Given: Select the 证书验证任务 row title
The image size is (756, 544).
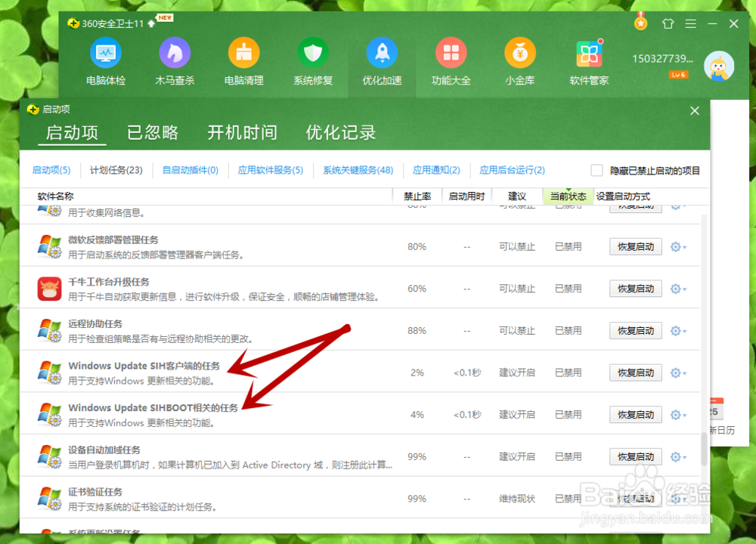Looking at the screenshot, I should pos(95,492).
